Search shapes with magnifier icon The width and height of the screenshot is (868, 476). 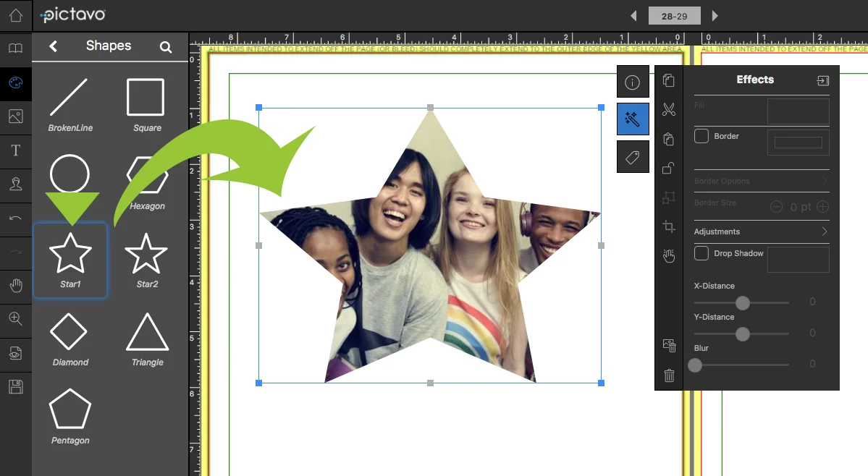pos(166,47)
